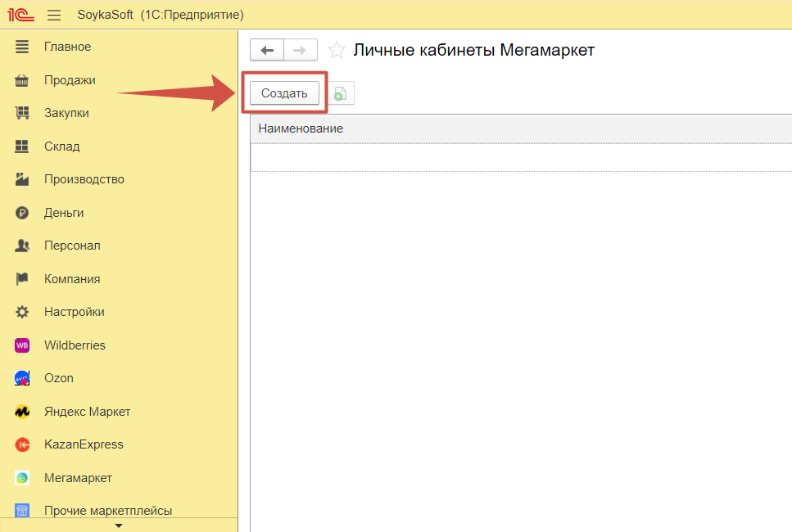Go back with the left arrow
The width and height of the screenshot is (792, 532).
[267, 50]
